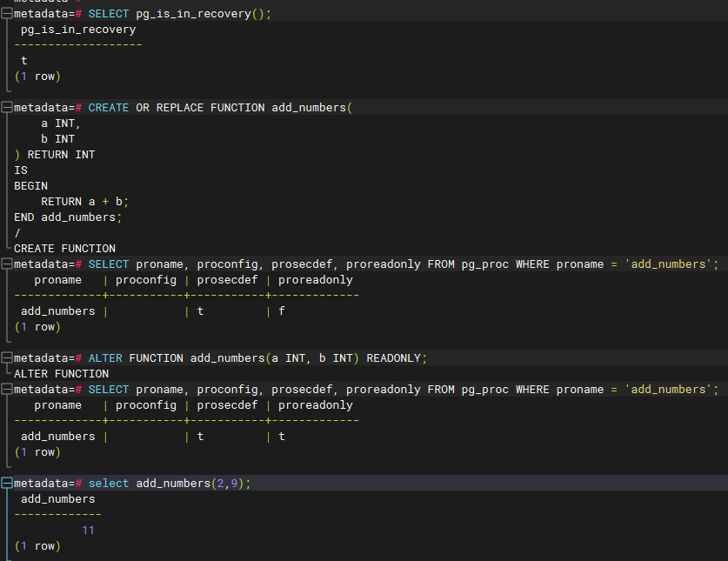This screenshot has height=561, width=728.
Task: Click proreadonly value 't' in second result
Action: click(281, 437)
